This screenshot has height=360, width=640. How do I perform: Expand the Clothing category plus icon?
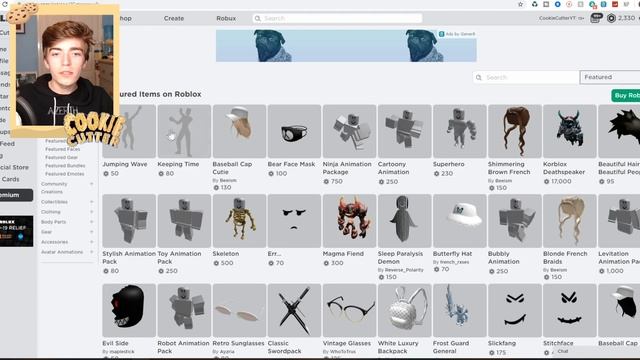coord(91,212)
